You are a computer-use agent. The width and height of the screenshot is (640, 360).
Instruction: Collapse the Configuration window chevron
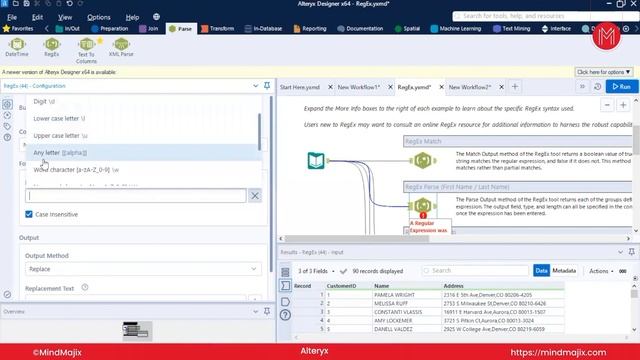click(256, 86)
